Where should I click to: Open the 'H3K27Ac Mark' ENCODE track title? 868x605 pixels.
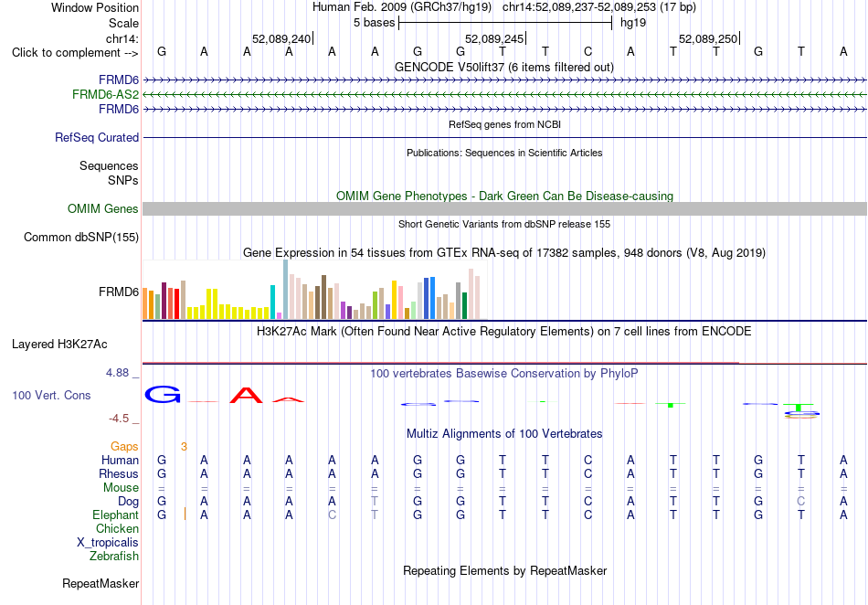[504, 332]
